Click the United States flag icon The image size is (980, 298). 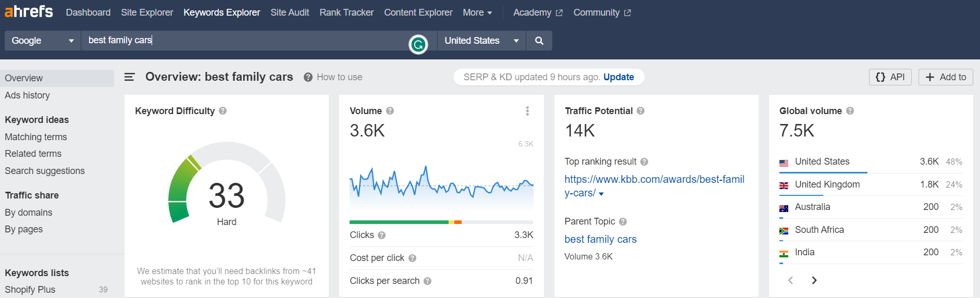pyautogui.click(x=784, y=163)
